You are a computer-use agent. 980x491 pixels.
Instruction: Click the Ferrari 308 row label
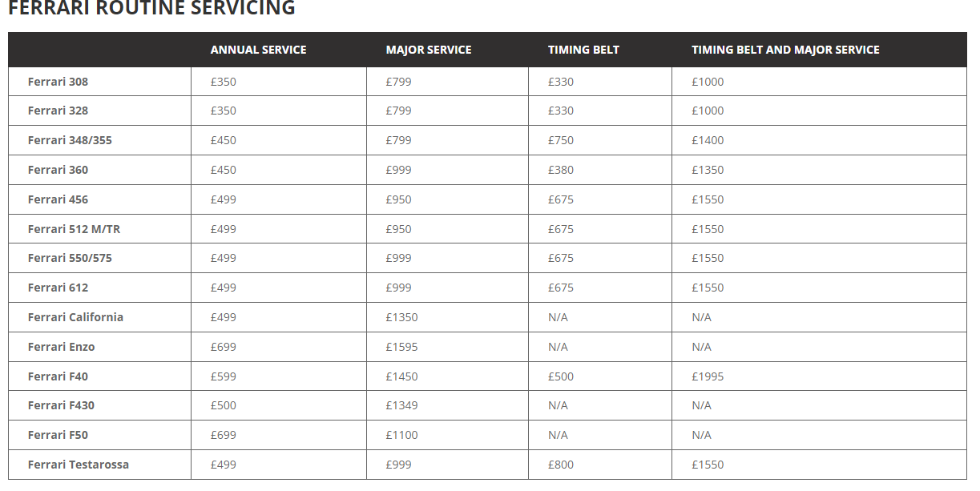[x=58, y=82]
